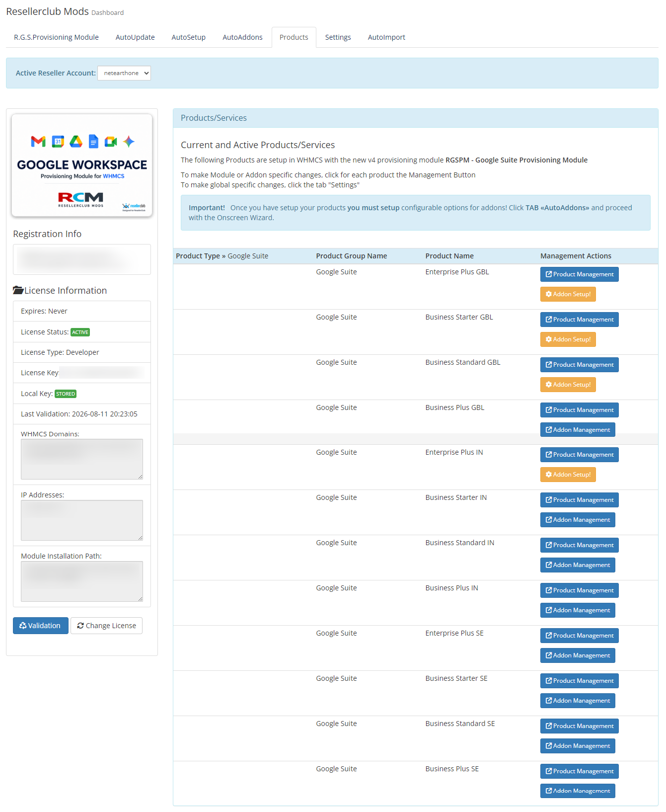Select the Products tab
666x812 pixels.
(x=294, y=37)
